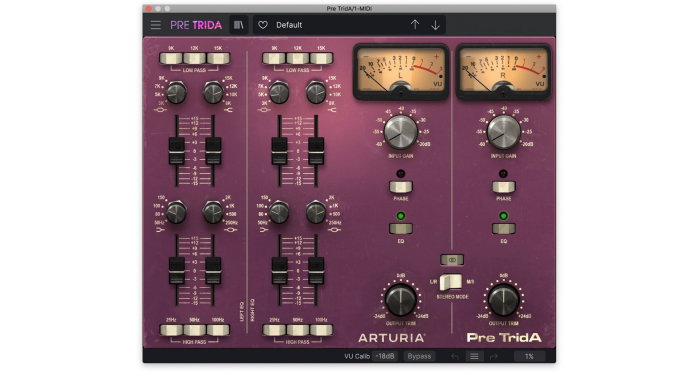700x372 pixels.
Task: Click the Bypass button
Action: click(419, 356)
